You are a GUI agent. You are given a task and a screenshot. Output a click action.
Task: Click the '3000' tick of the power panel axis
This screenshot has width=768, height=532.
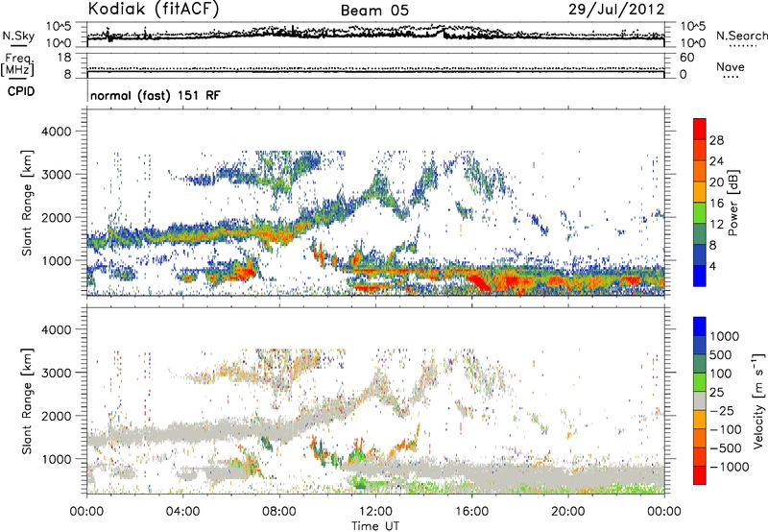click(x=56, y=175)
